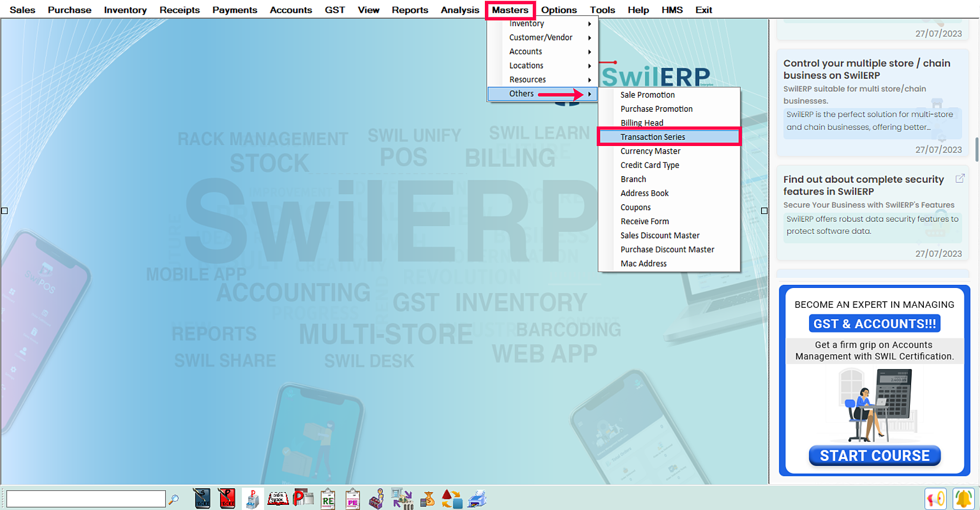The image size is (980, 510).
Task: Open the Help menu
Action: tap(638, 10)
